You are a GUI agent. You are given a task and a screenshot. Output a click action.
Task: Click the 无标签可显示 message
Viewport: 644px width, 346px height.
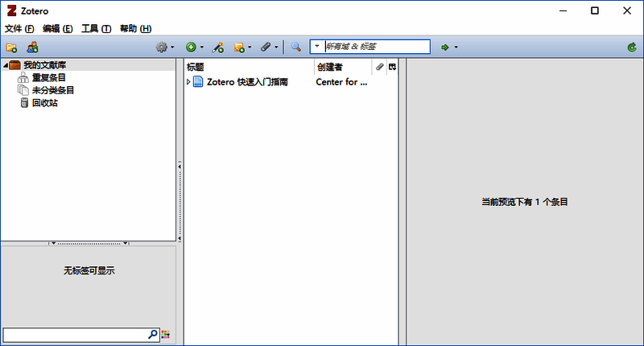(89, 270)
